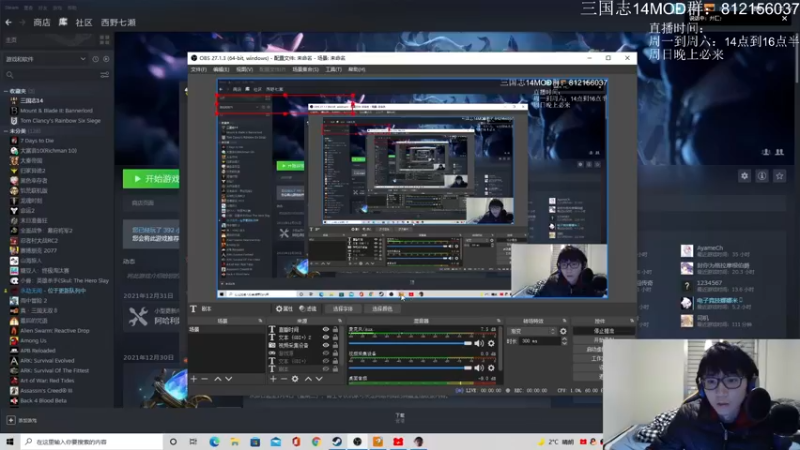Add a game icon at Steam bottom left
The width and height of the screenshot is (800, 450).
point(11,420)
